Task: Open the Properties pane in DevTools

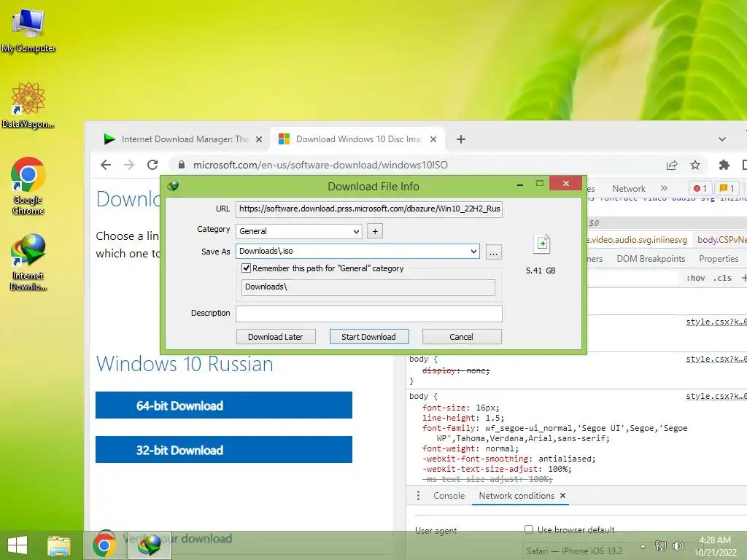Action: pos(719,259)
